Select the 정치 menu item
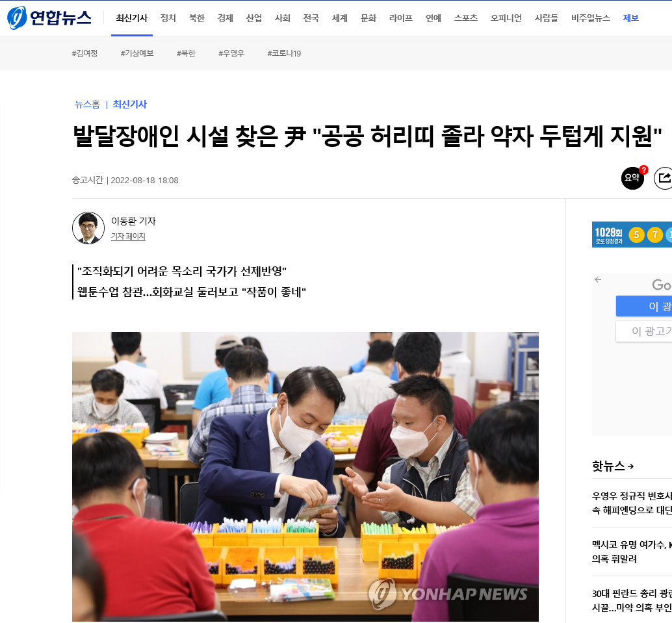672x623 pixels. click(x=168, y=18)
